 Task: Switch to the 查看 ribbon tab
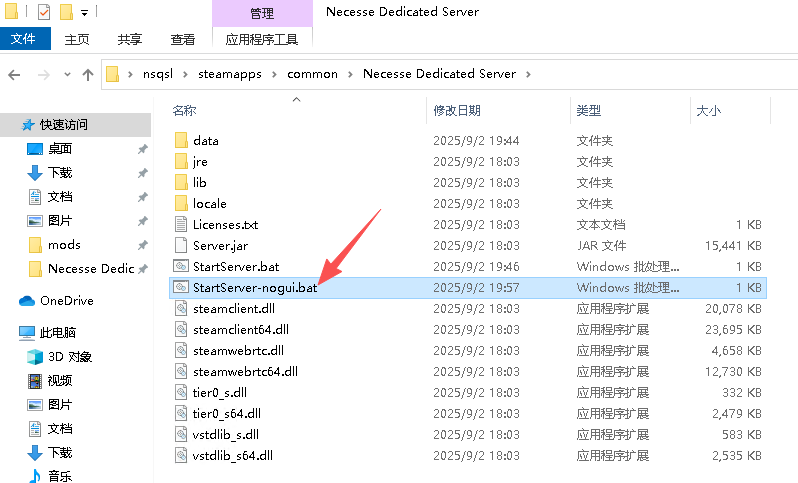(183, 39)
